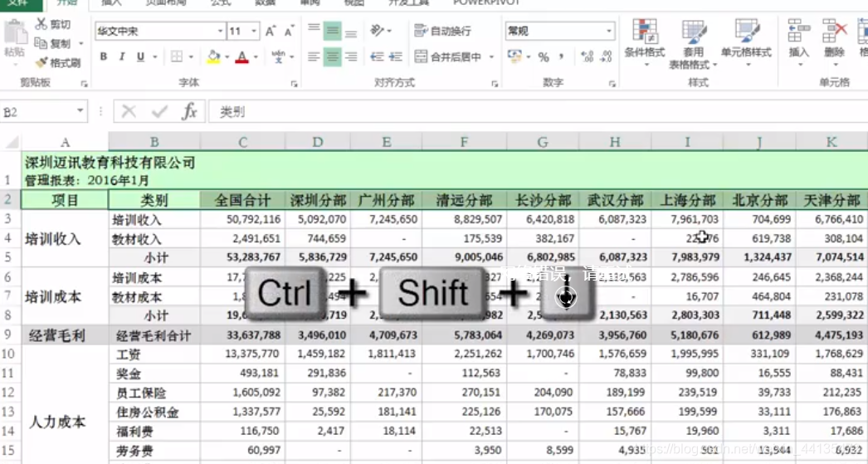Click the Cut (剪切) scissors icon
The width and height of the screenshot is (868, 464).
coord(41,24)
